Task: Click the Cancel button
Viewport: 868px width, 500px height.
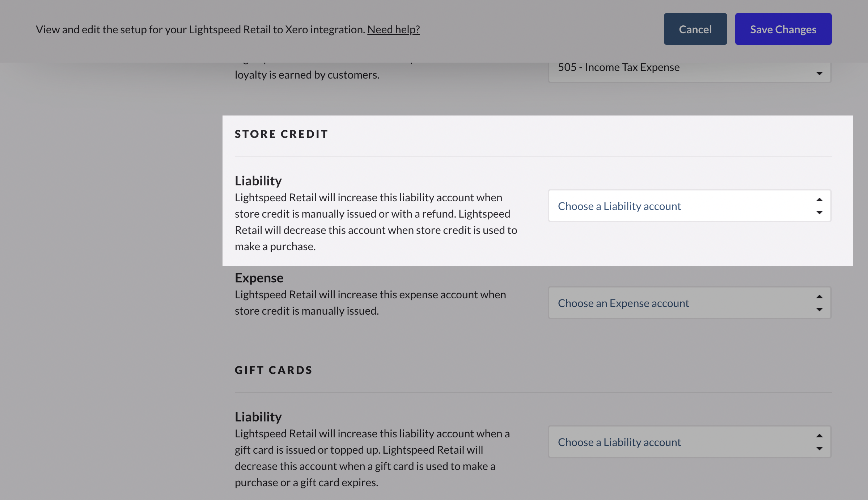Action: [x=695, y=29]
